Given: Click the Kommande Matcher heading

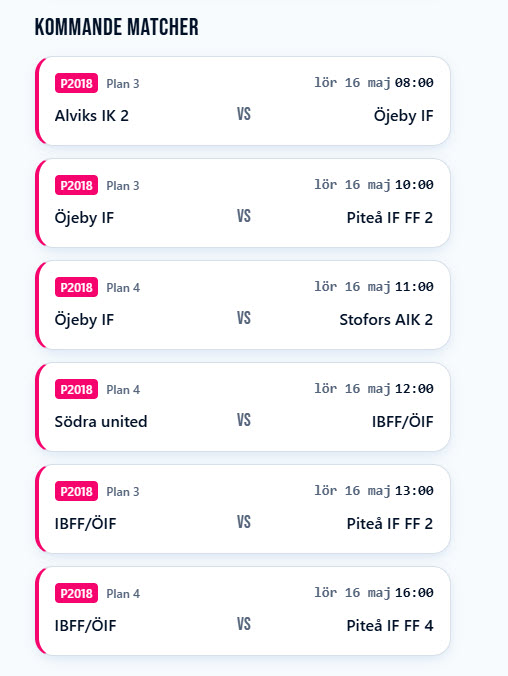Looking at the screenshot, I should (116, 27).
